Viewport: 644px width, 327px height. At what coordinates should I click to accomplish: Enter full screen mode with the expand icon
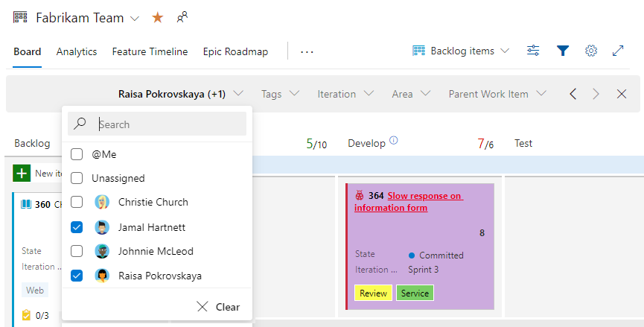click(x=618, y=51)
